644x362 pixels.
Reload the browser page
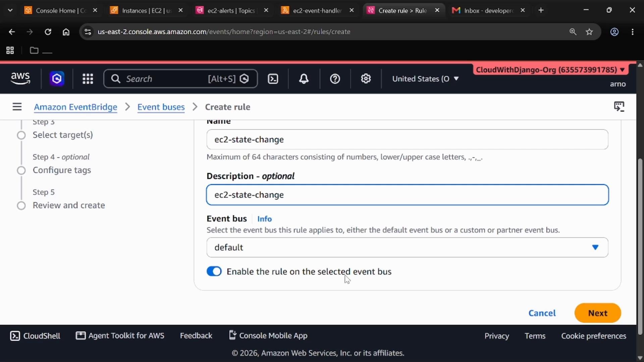48,32
